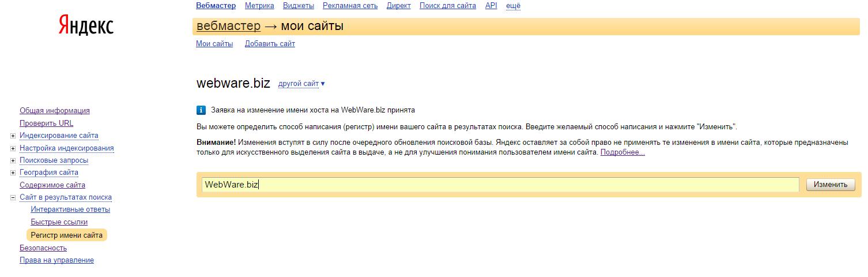Viewport: 868px width, 277px height.
Task: Open Сайт в результатах поиска link
Action: [x=66, y=197]
